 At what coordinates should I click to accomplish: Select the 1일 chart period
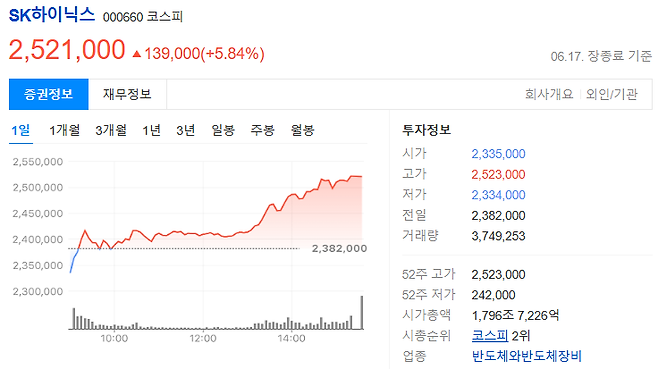(21, 131)
